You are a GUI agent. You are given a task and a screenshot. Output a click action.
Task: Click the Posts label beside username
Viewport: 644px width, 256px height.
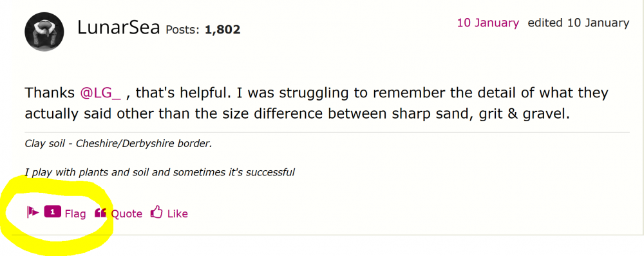tap(183, 30)
